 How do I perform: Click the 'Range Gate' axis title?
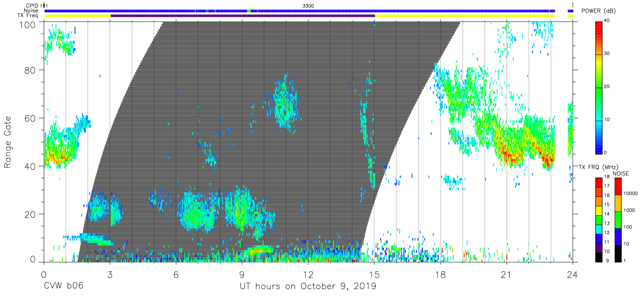(8, 142)
